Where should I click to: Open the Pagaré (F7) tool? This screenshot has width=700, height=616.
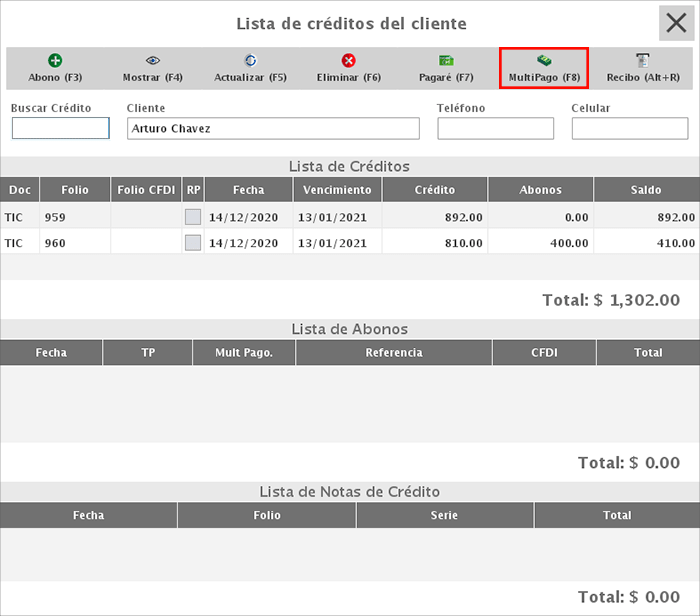pyautogui.click(x=446, y=68)
